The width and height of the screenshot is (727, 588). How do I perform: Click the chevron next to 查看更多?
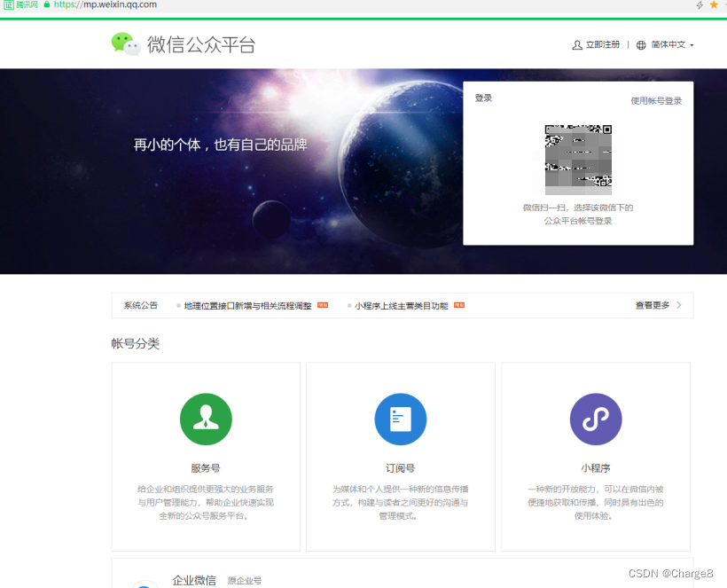(679, 305)
